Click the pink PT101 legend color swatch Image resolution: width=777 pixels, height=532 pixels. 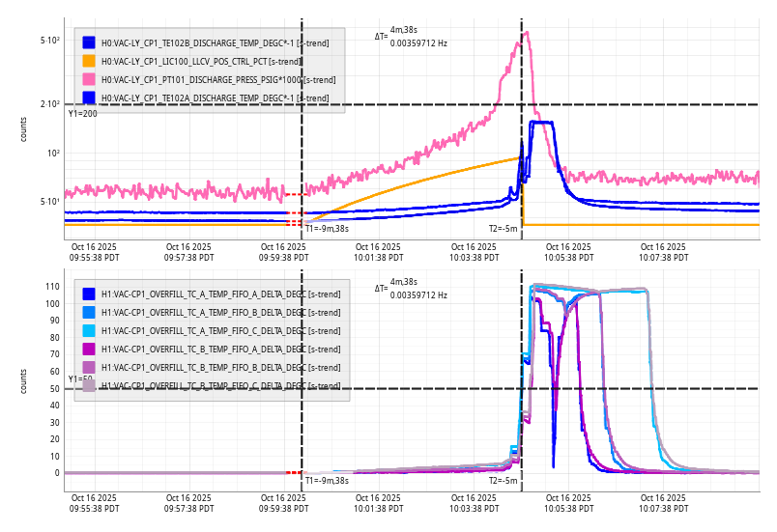pyautogui.click(x=89, y=79)
